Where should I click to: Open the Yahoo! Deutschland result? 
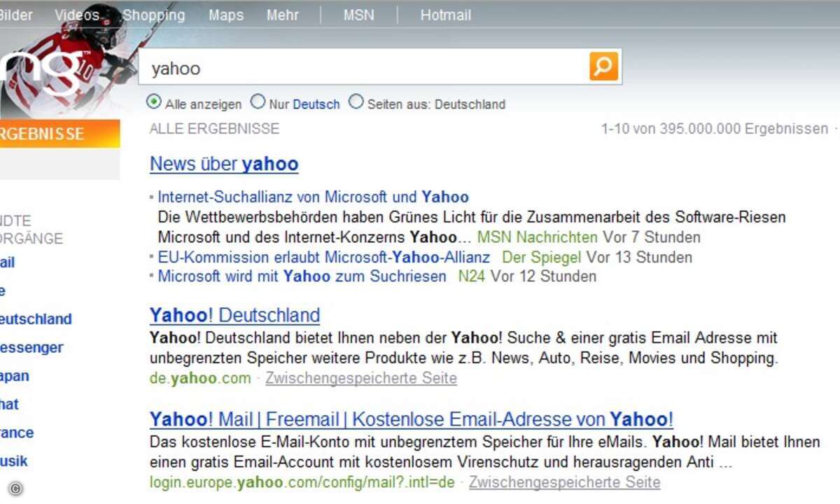coord(234,315)
